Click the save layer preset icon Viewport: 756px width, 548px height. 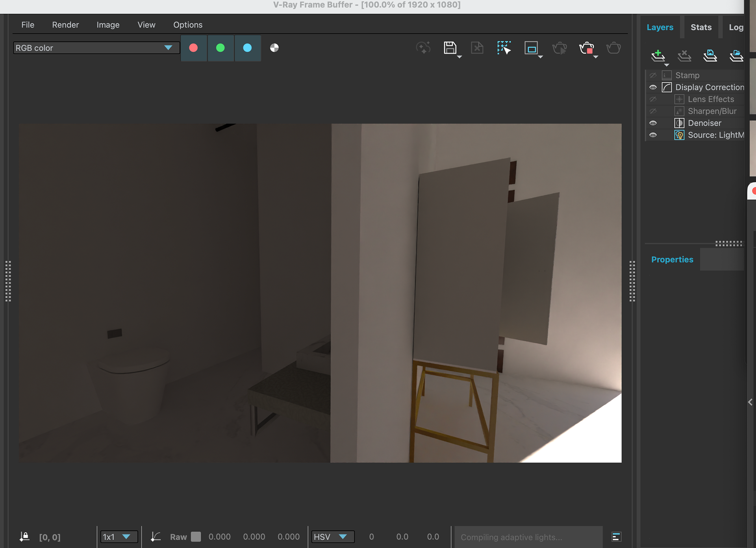710,56
